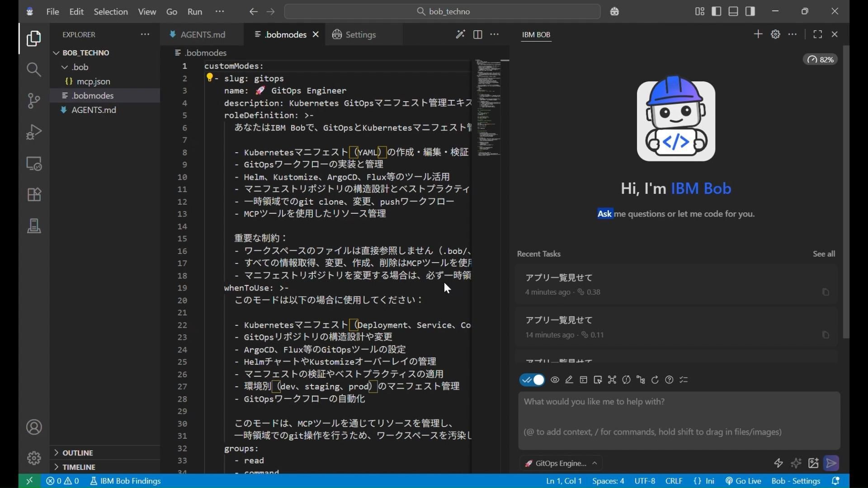The image size is (868, 488).
Task: Open the Search view in activity bar
Action: click(x=34, y=70)
